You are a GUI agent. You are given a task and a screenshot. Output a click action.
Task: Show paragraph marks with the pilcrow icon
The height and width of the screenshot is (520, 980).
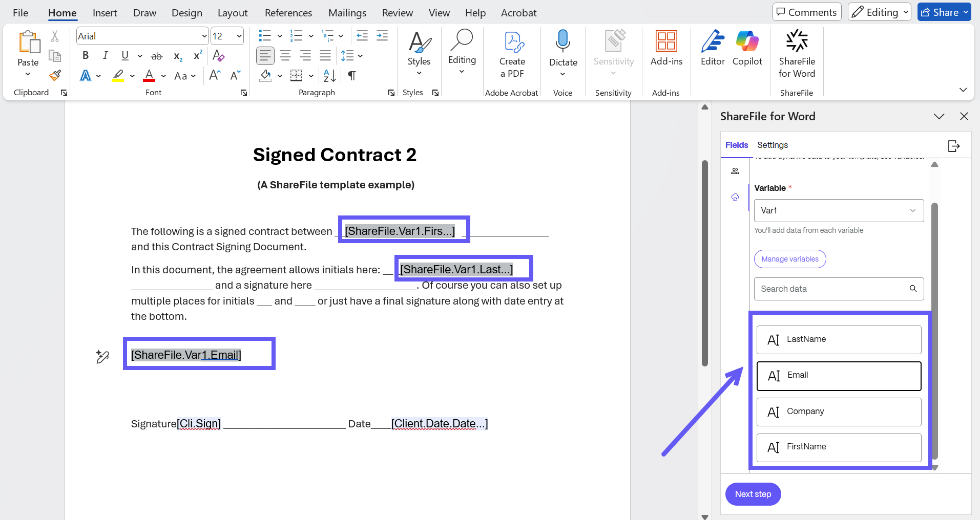point(352,76)
